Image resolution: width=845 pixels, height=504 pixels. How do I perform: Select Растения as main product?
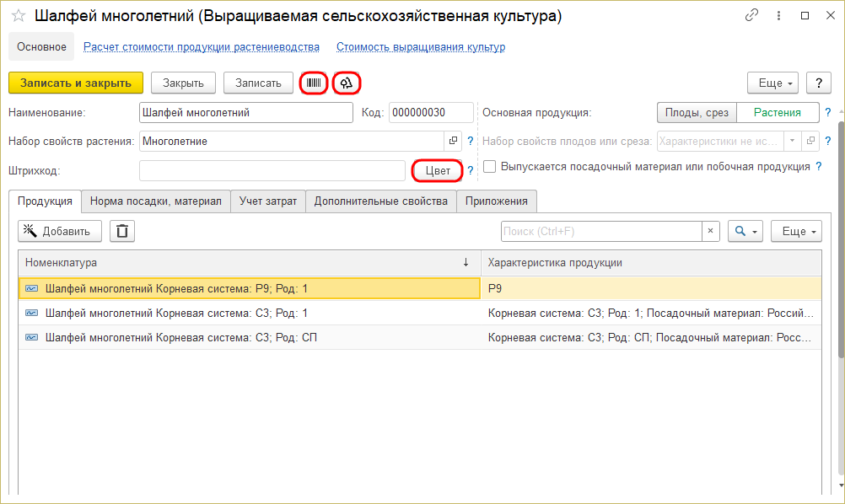coord(777,113)
